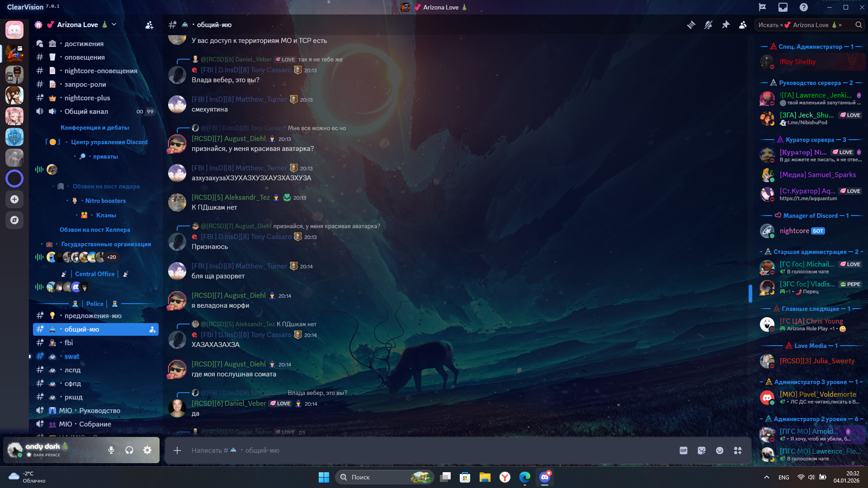The width and height of the screenshot is (868, 488).
Task: Expand Arizona Love server dropdown menu
Action: [114, 24]
